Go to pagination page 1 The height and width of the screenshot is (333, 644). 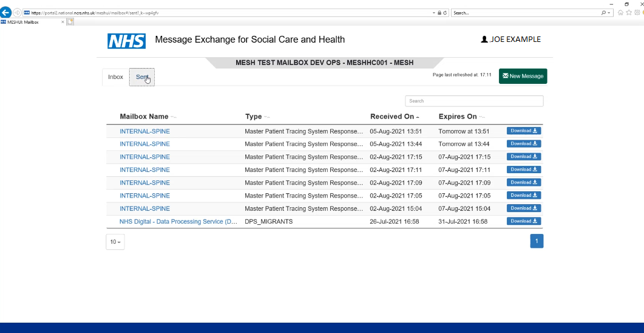tap(537, 241)
